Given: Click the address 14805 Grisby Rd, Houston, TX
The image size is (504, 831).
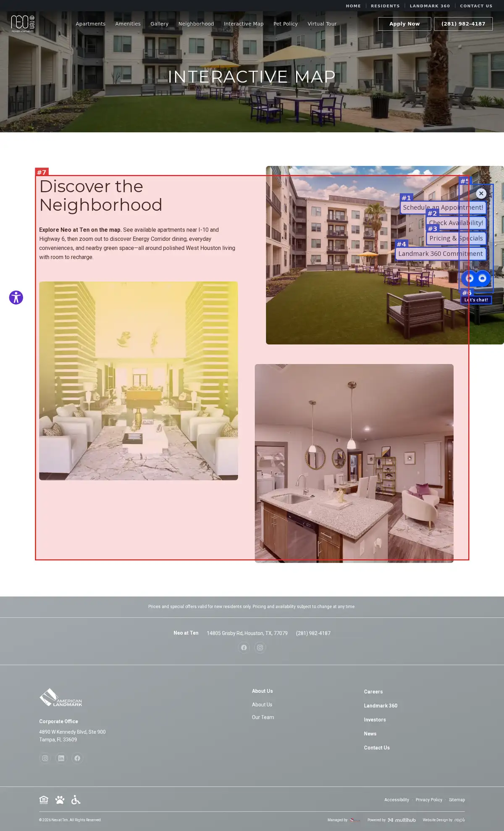Looking at the screenshot, I should coord(247,633).
